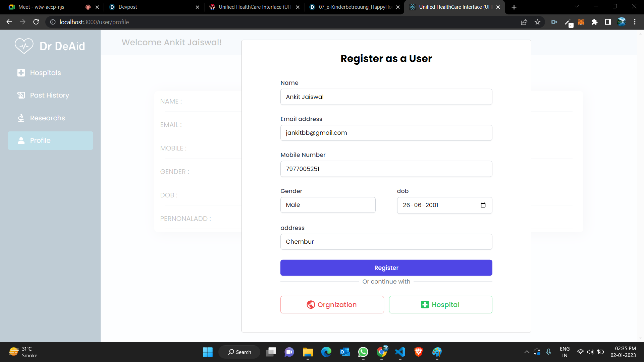This screenshot has width=644, height=362.
Task: Click the Mobile Number field
Action: (x=386, y=169)
